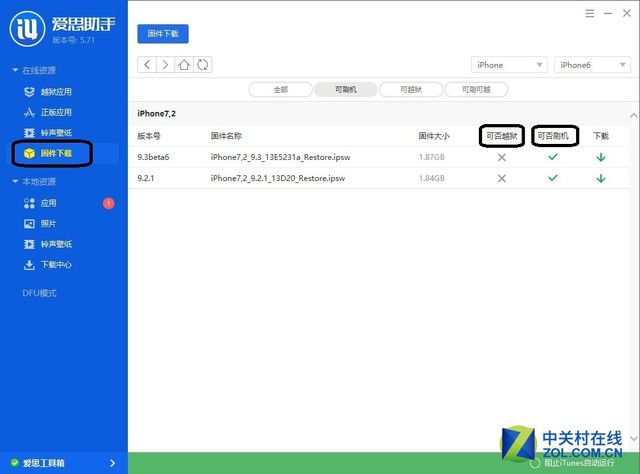Click the 下载 column header
Screen dimensions: 640x474
(x=601, y=136)
